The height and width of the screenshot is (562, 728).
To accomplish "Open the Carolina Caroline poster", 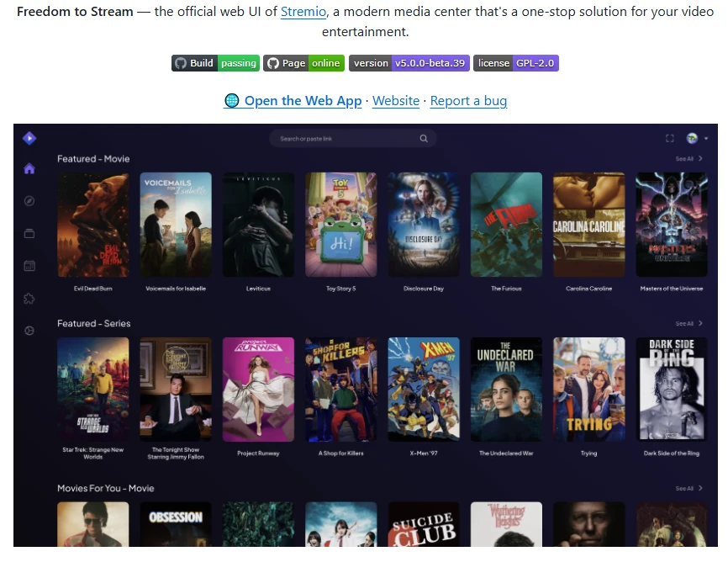I will point(588,225).
